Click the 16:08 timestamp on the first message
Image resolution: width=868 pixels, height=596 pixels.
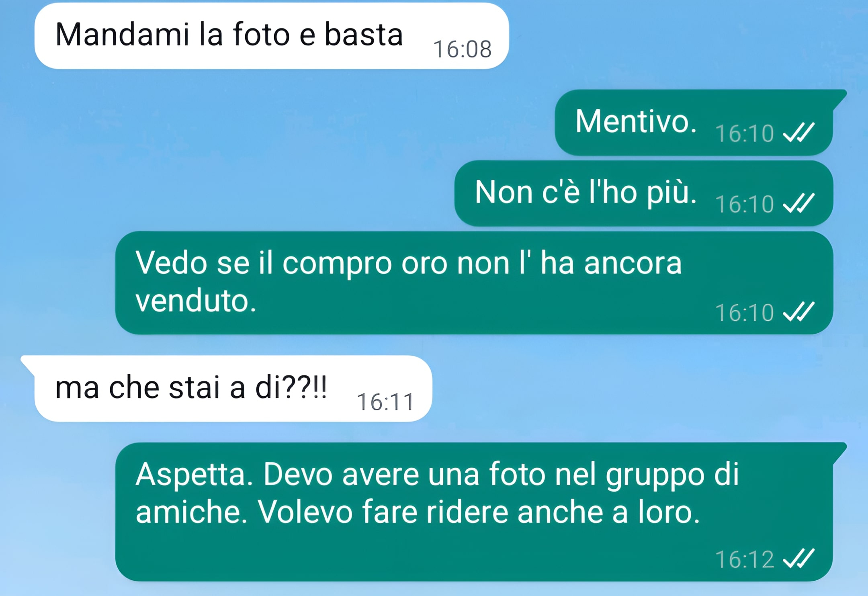point(463,49)
